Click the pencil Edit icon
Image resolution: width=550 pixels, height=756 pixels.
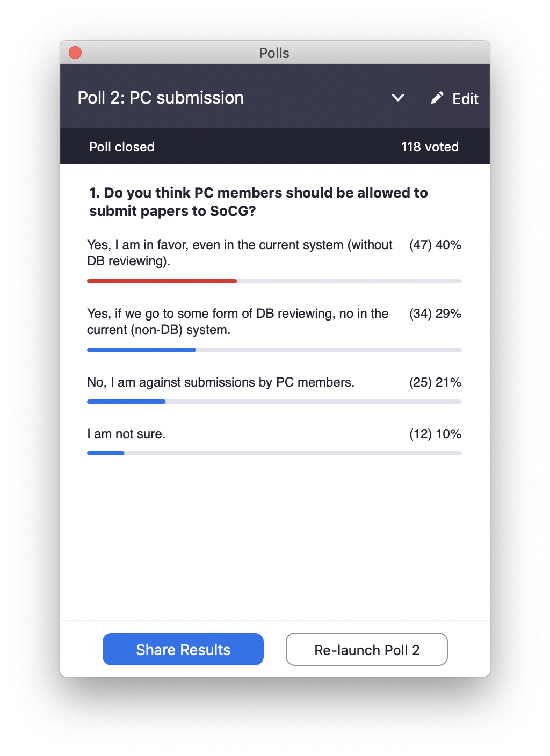tap(437, 98)
